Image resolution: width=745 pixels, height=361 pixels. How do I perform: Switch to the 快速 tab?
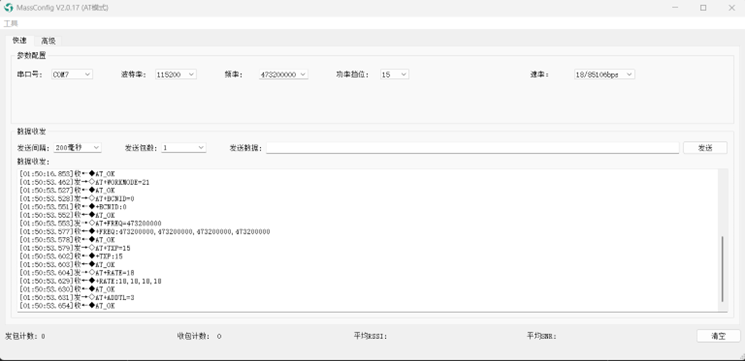[x=19, y=40]
